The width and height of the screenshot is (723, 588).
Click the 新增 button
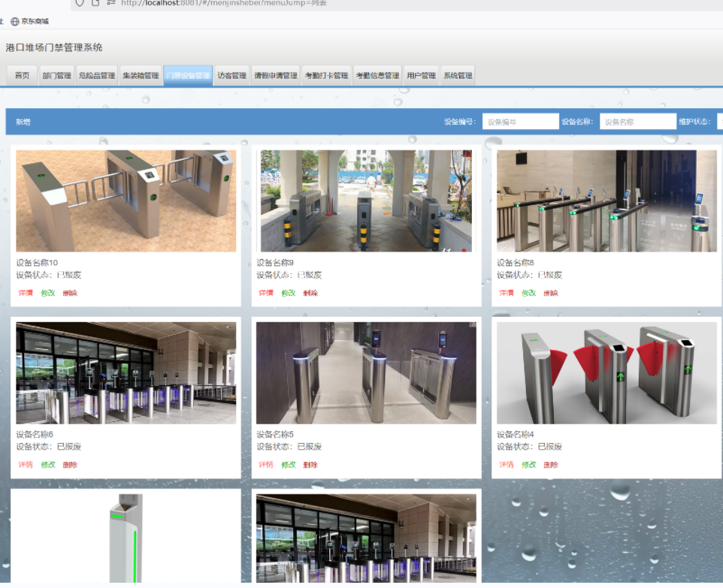click(x=23, y=122)
